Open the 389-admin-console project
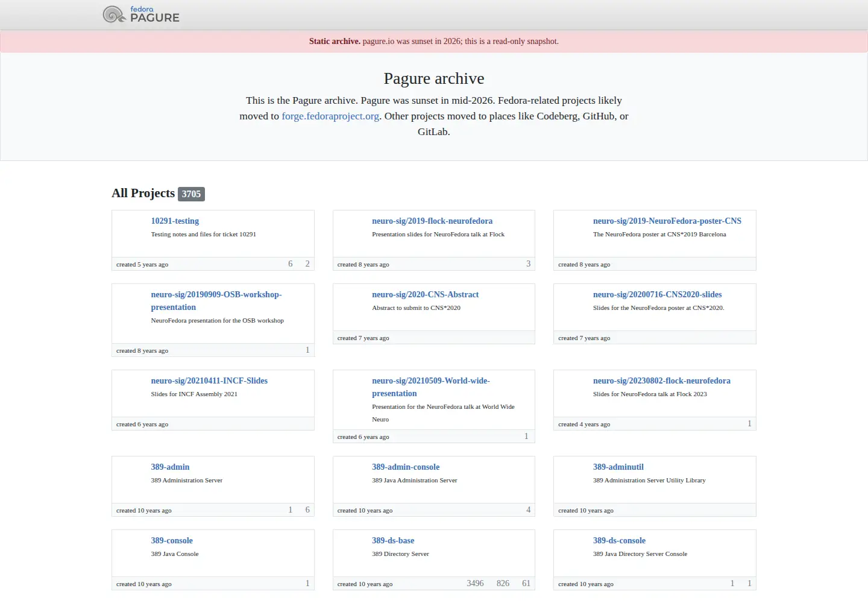This screenshot has width=868, height=603. [x=406, y=467]
